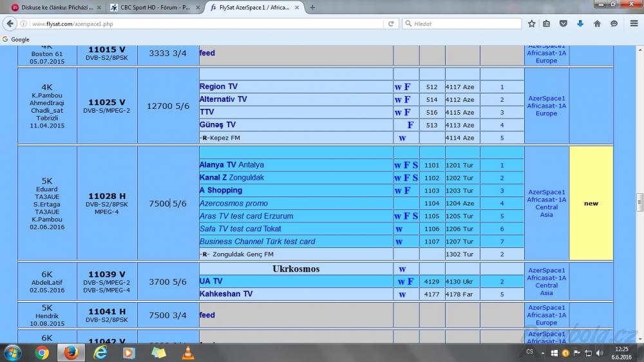Open Business Channel Türk test card link
644x362 pixels.
pyautogui.click(x=258, y=242)
